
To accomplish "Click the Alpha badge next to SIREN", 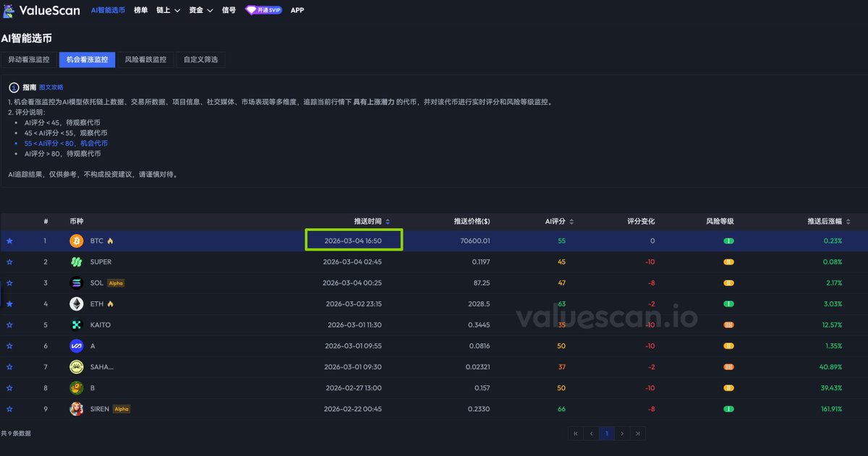I will [x=122, y=409].
